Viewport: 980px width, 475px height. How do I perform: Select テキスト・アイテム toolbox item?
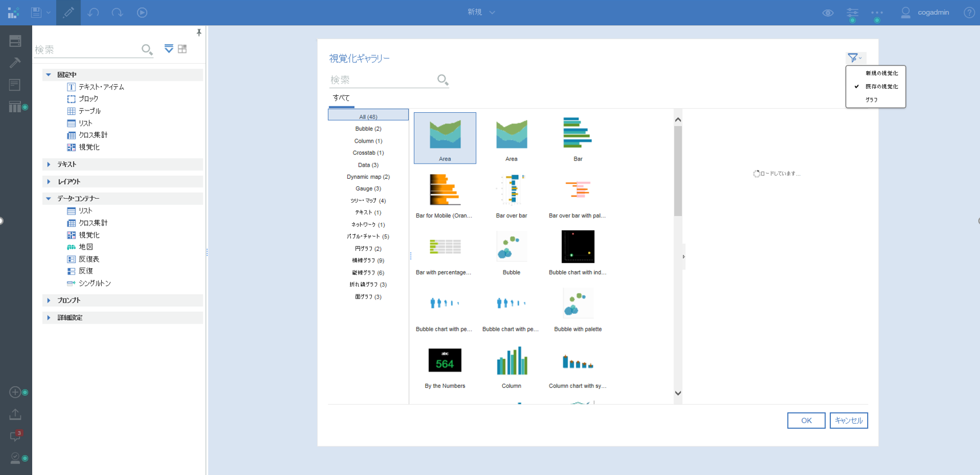(x=95, y=86)
